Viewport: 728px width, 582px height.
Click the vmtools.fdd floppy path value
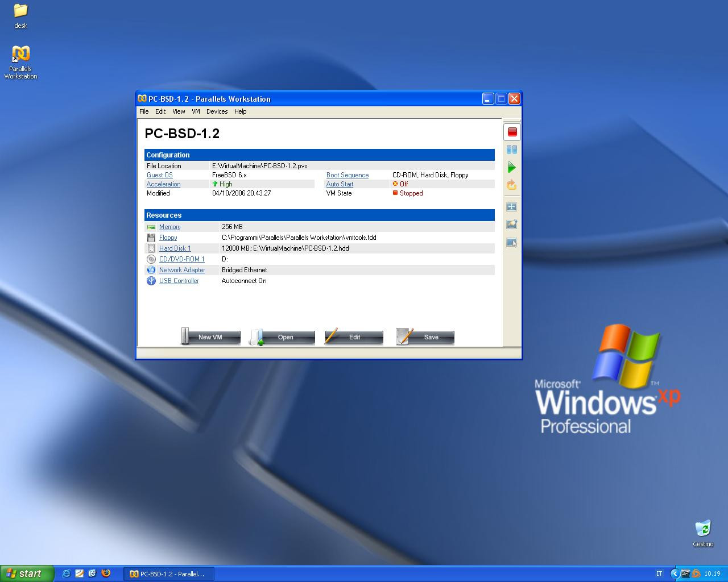(299, 238)
